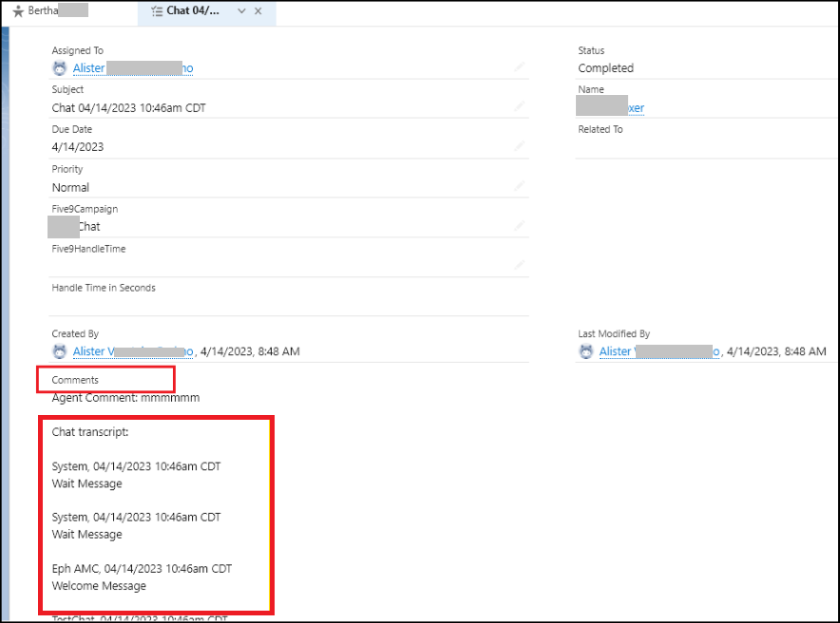Click the Related To field label
This screenshot has width=840, height=623.
[x=600, y=129]
